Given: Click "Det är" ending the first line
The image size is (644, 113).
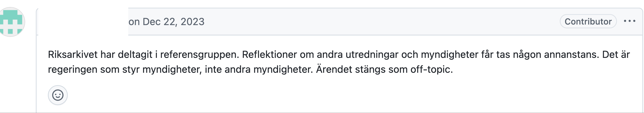Looking at the screenshot, I should click(x=616, y=55).
